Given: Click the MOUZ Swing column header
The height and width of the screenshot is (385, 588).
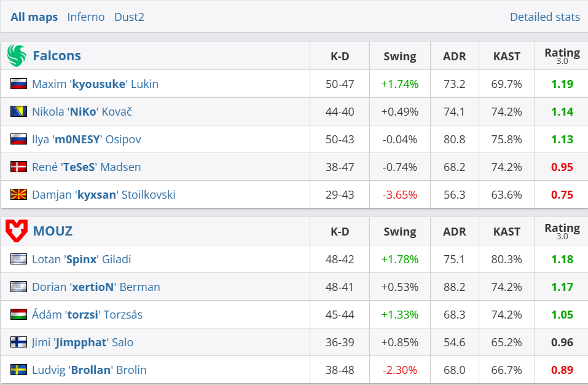Looking at the screenshot, I should coord(399,232).
